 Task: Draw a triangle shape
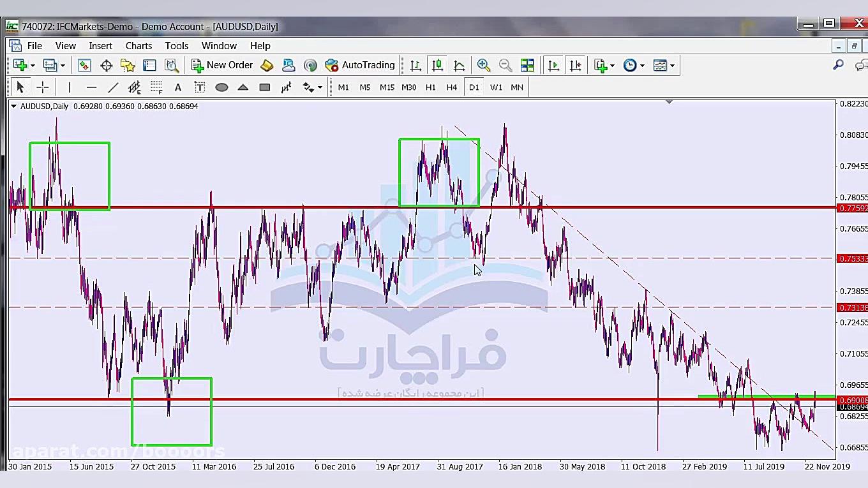243,87
